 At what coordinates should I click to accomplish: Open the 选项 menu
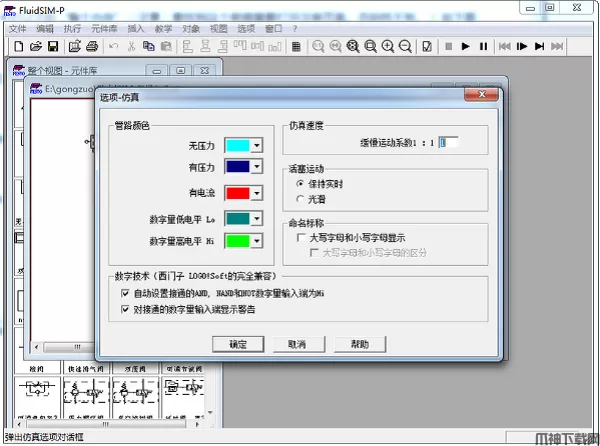coord(246,29)
